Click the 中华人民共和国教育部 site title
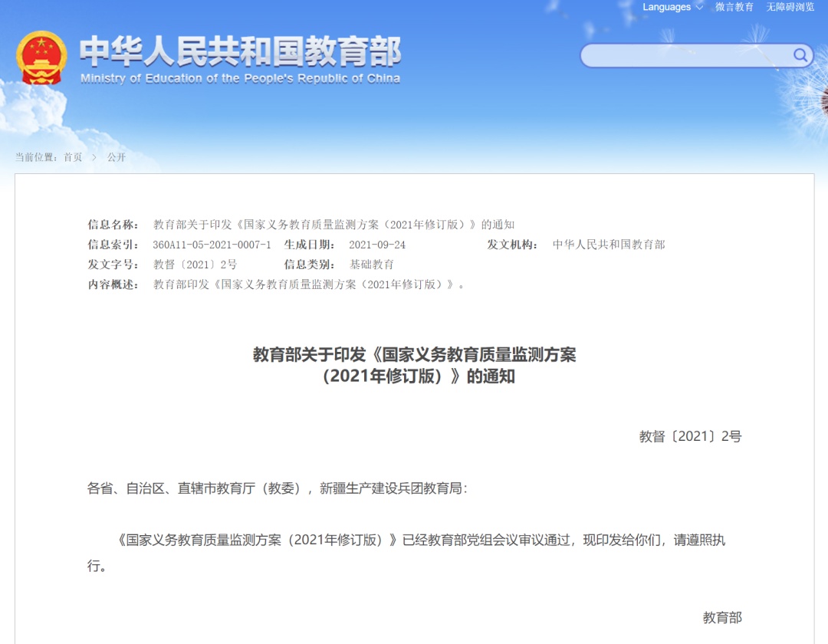 coord(240,51)
